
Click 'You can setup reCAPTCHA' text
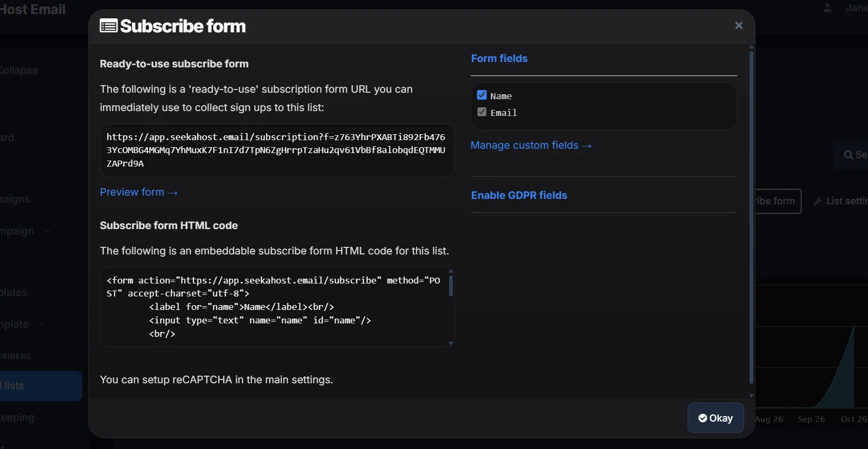(x=216, y=379)
